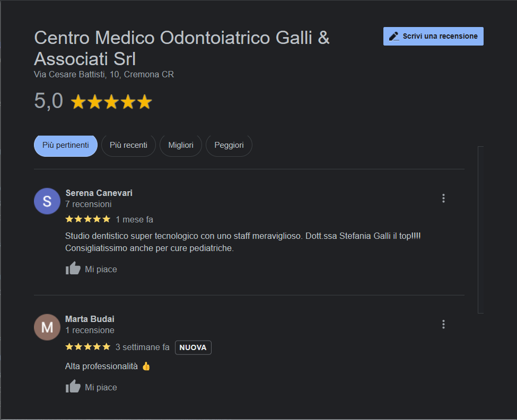Open Marta Budai's profile name link
Image resolution: width=517 pixels, height=420 pixels.
[x=90, y=319]
